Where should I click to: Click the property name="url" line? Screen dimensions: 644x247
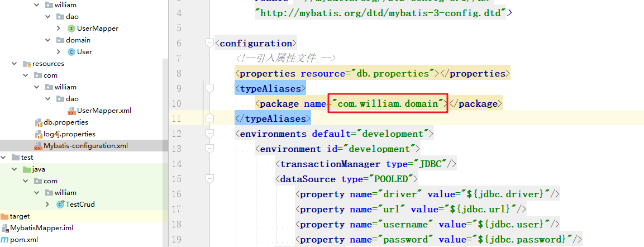pyautogui.click(x=411, y=209)
